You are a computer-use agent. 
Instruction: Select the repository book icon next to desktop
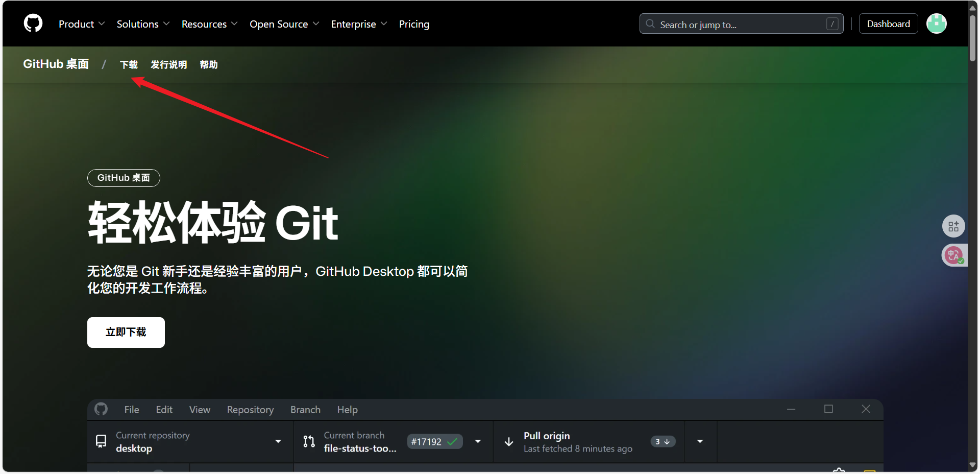click(x=101, y=441)
